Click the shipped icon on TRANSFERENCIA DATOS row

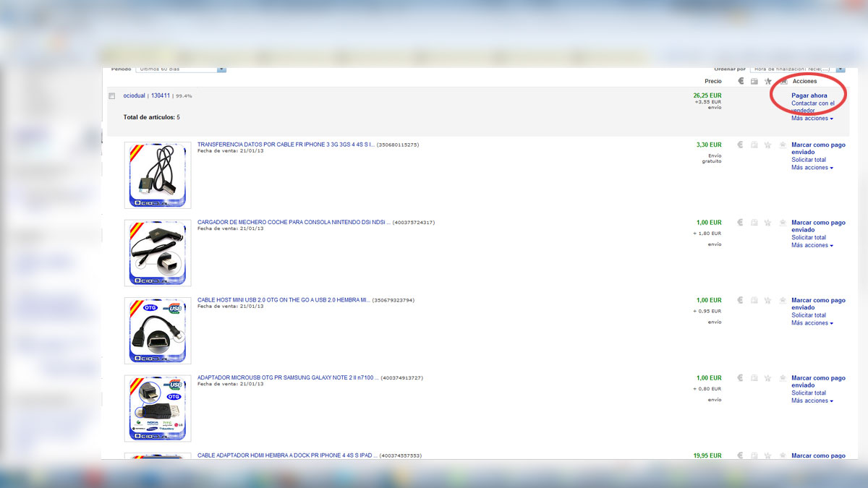tap(754, 145)
